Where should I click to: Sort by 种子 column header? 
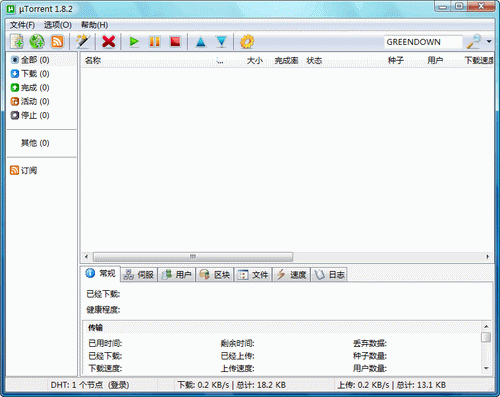tap(396, 61)
